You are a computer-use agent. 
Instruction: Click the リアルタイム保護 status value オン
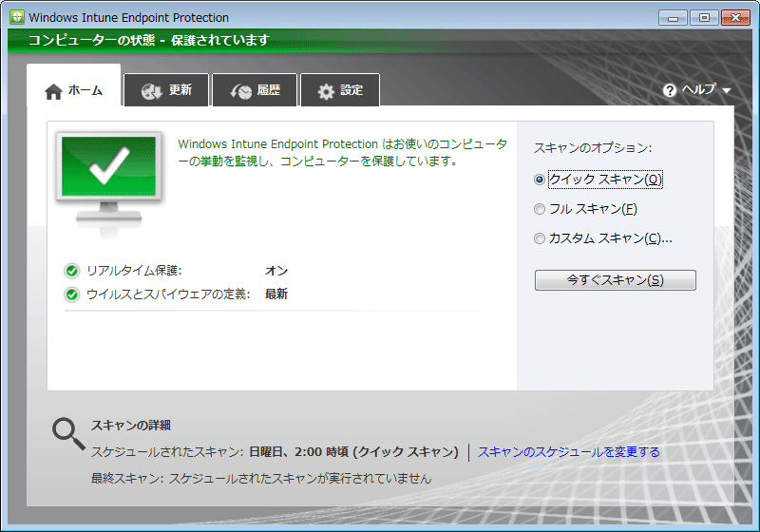coord(276,271)
